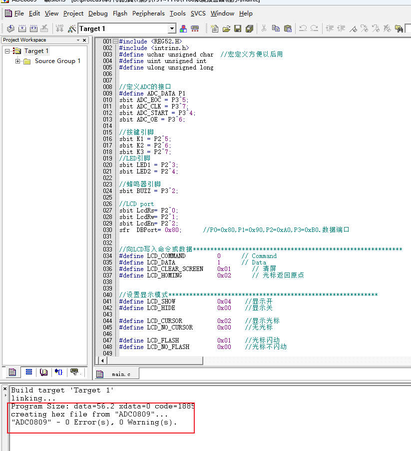Click the '0 Error(s), 0 Warning(s)' output line
Viewport: 411px width, 451px height.
coord(94,422)
